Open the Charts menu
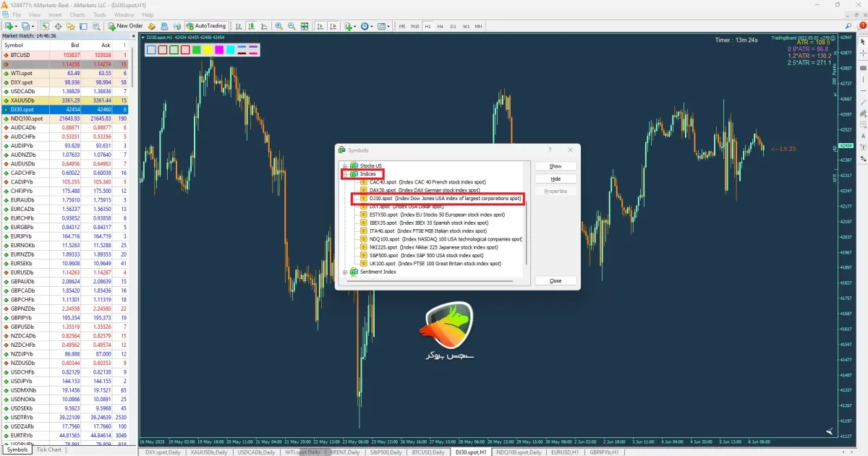This screenshot has width=868, height=456. coord(77,14)
